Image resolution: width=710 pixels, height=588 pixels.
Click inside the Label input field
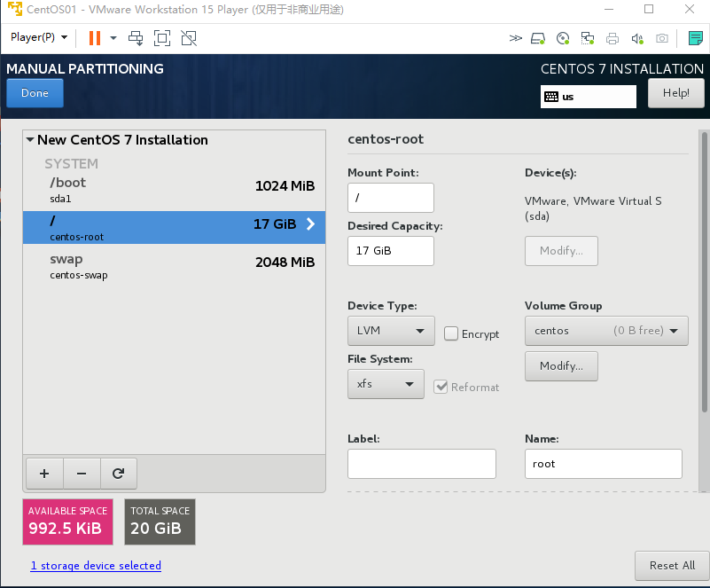421,463
